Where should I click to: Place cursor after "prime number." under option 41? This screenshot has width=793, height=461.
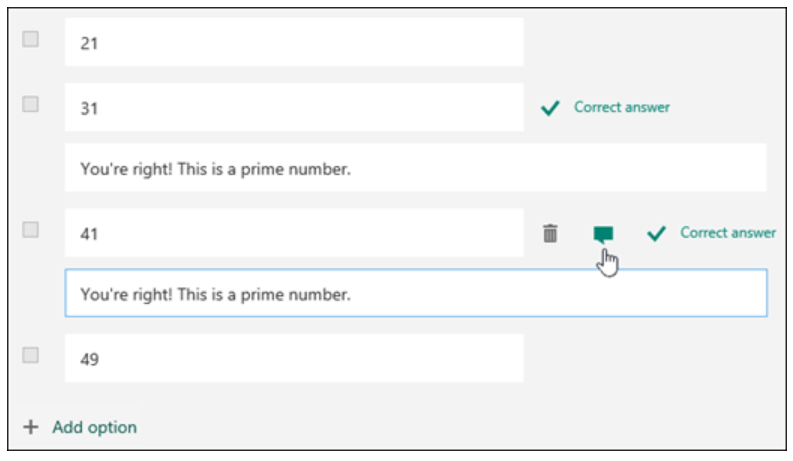click(x=352, y=294)
